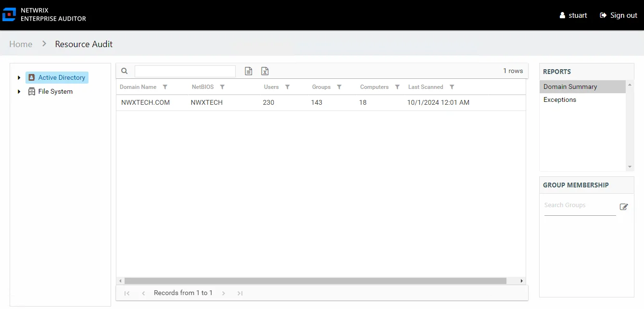This screenshot has height=309, width=644.
Task: Select the NWXTECH.COM domain cell
Action: 145,102
